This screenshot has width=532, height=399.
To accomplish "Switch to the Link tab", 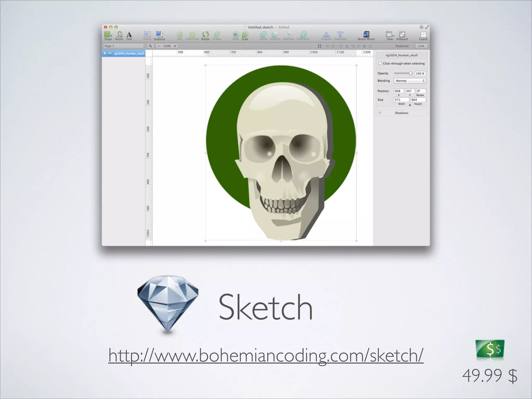I will pos(421,46).
